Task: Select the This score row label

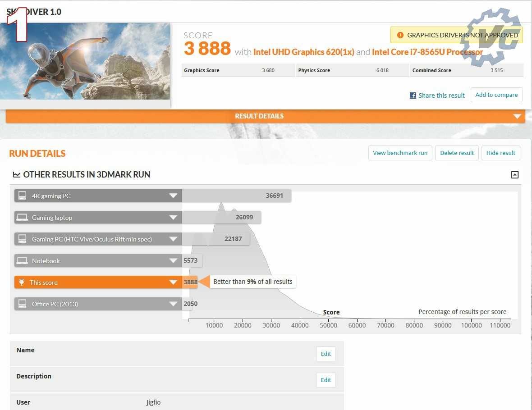Action: pyautogui.click(x=43, y=282)
